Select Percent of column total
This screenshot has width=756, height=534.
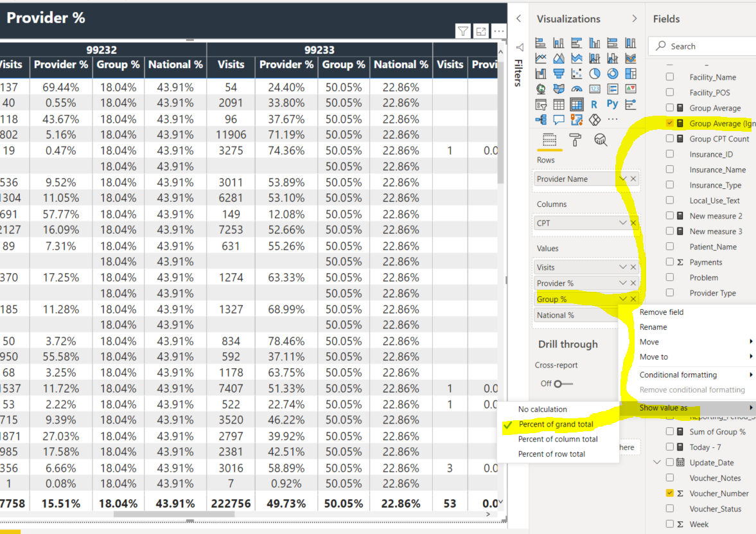point(558,439)
